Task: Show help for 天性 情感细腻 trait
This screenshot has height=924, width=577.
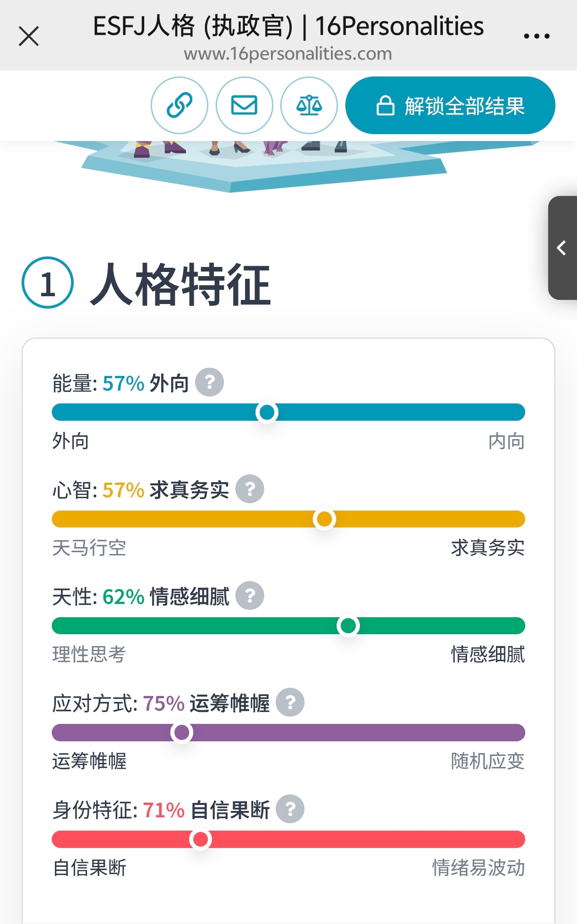Action: [250, 596]
